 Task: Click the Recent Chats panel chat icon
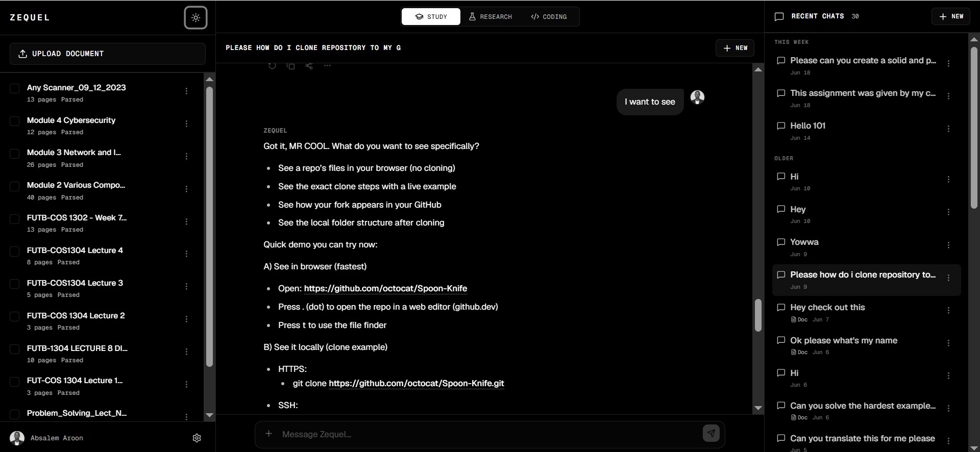click(779, 17)
